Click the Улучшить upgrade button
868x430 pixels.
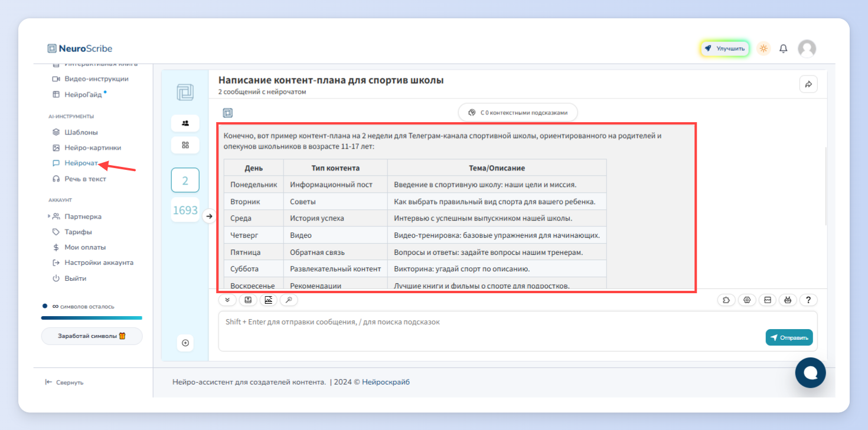725,48
